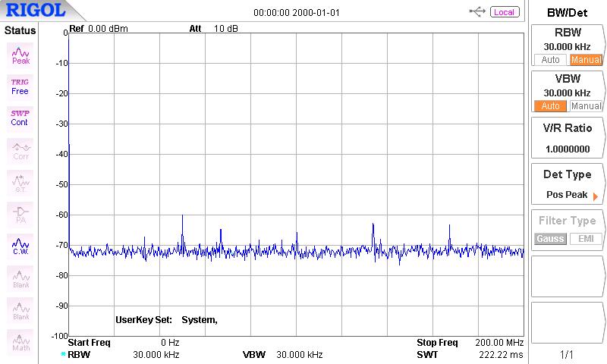Click the Stop Freq 200.00 MHz value
607x364 pixels.
(499, 342)
